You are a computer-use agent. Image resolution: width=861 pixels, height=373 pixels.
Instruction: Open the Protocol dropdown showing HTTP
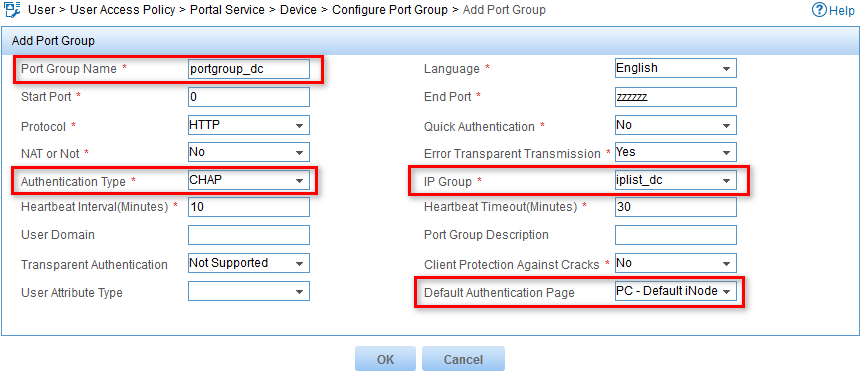click(x=249, y=125)
